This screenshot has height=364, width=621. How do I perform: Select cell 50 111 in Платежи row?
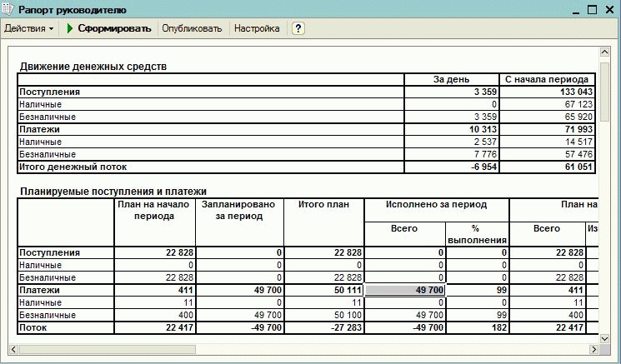pyautogui.click(x=324, y=290)
